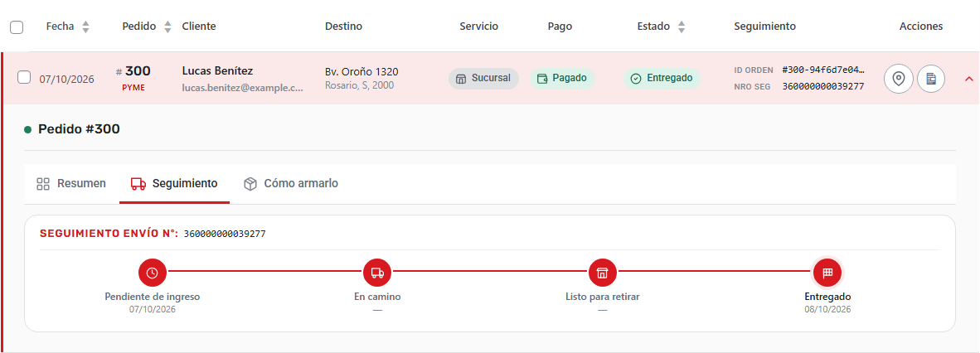Collapse the expanded order 300 row
This screenshot has height=353, width=980.
point(969,80)
